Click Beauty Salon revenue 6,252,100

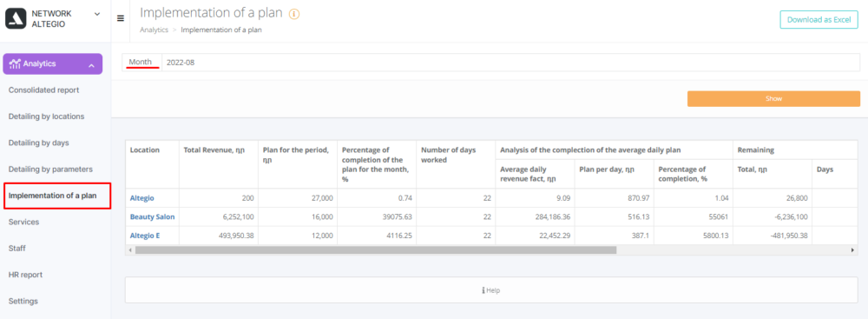tap(240, 217)
